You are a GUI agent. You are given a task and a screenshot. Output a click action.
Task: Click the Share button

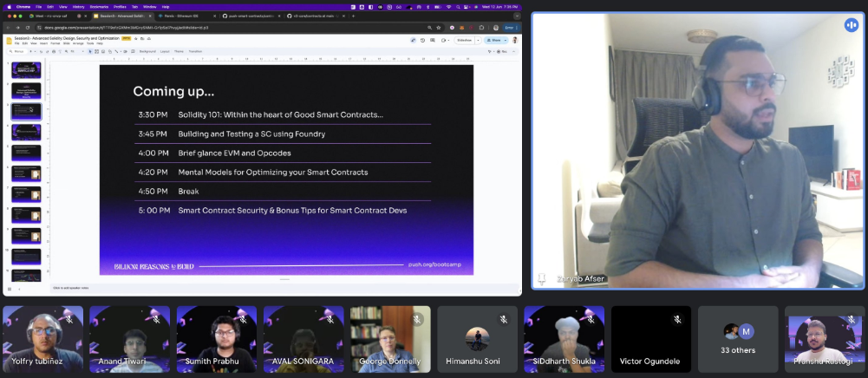click(493, 41)
